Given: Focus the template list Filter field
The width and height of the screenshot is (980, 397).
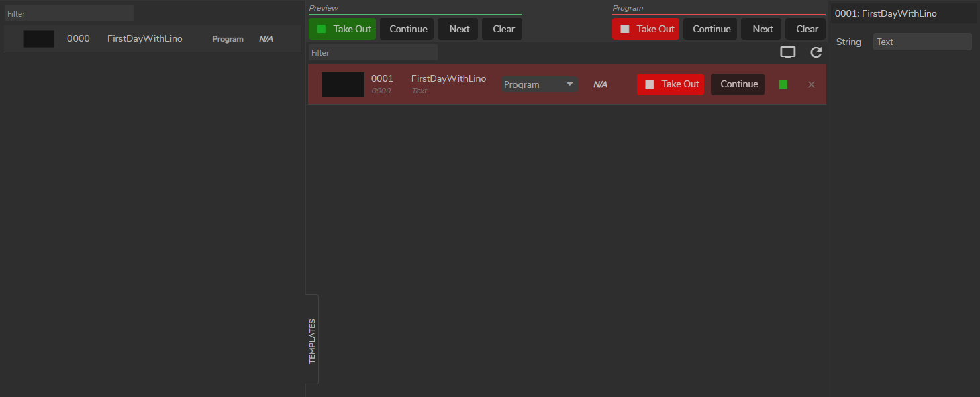Looking at the screenshot, I should click(x=68, y=13).
